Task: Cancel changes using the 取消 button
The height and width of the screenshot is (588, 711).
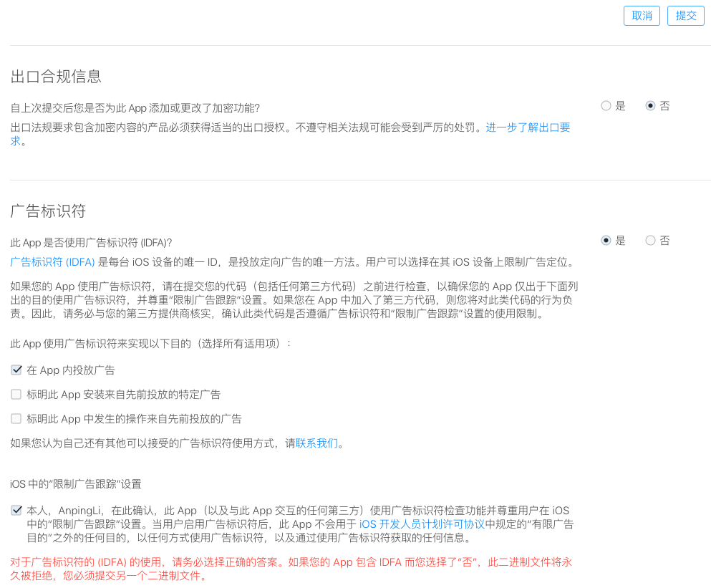Action: 642,15
